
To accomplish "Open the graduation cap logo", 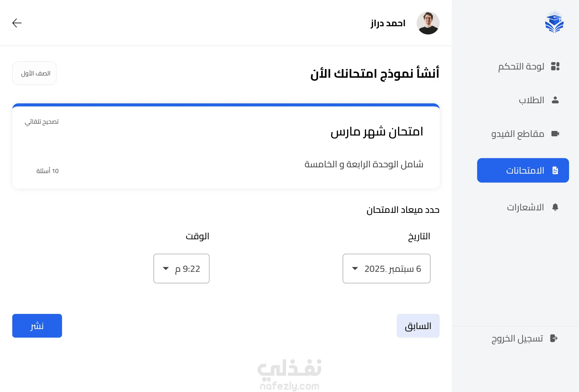I will click(x=554, y=22).
